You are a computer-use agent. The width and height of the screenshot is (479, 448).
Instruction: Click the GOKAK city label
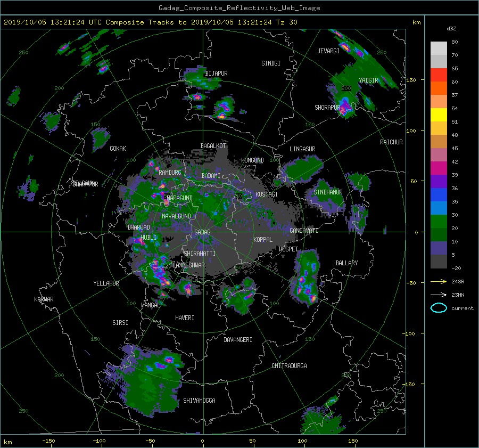click(118, 149)
